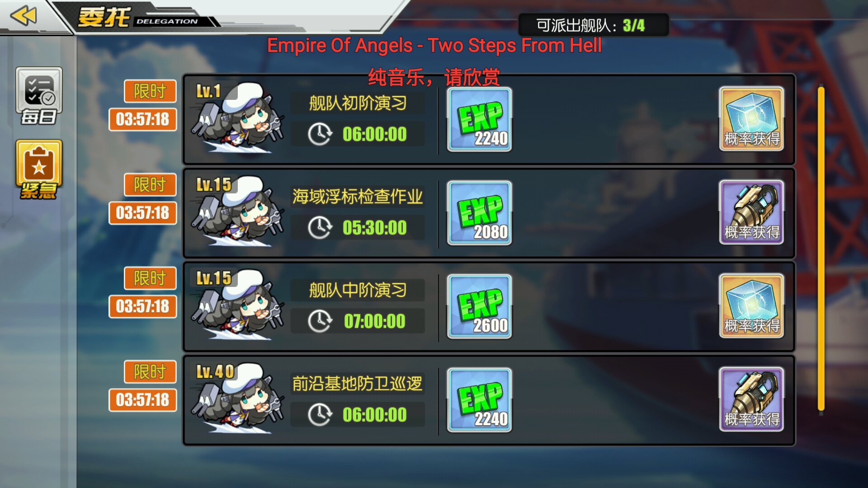The height and width of the screenshot is (488, 868).
Task: Switch to the 紧急 urgent commissions tab
Action: (39, 169)
